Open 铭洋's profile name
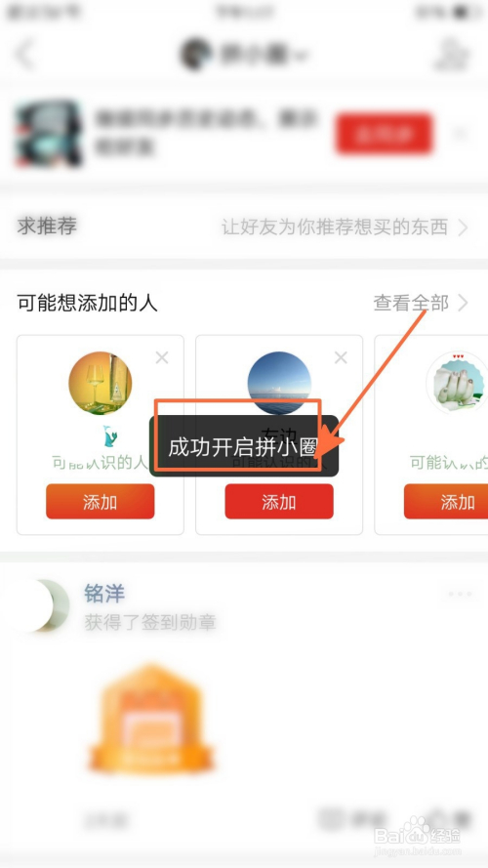This screenshot has height=868, width=488. 104,594
